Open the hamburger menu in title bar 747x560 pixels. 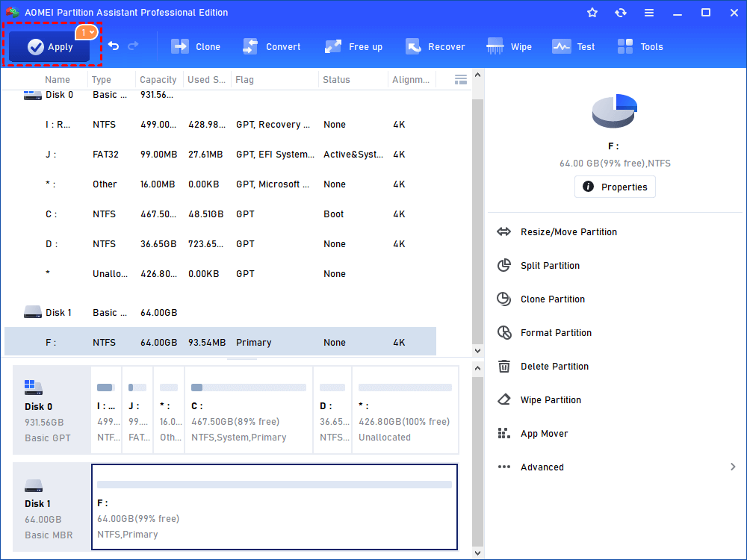click(x=649, y=13)
